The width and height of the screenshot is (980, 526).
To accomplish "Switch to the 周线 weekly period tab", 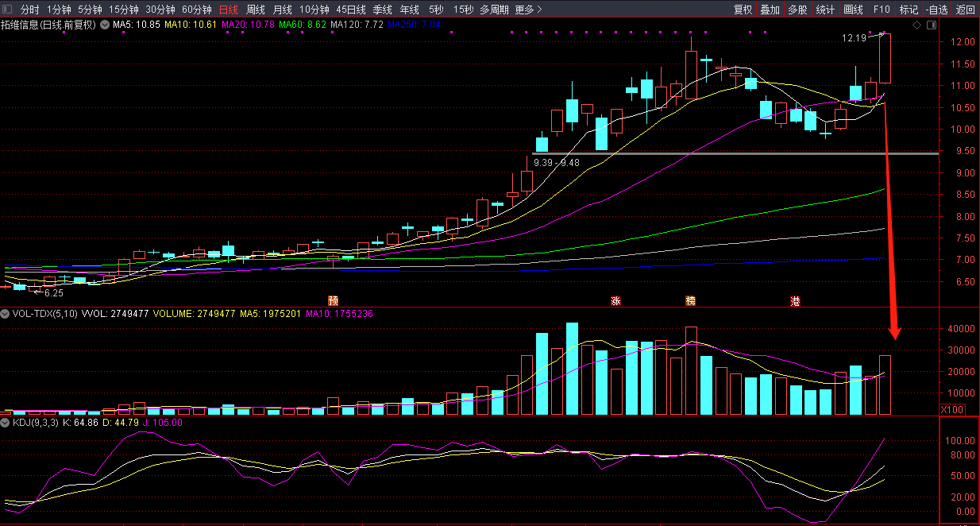I will 256,10.
